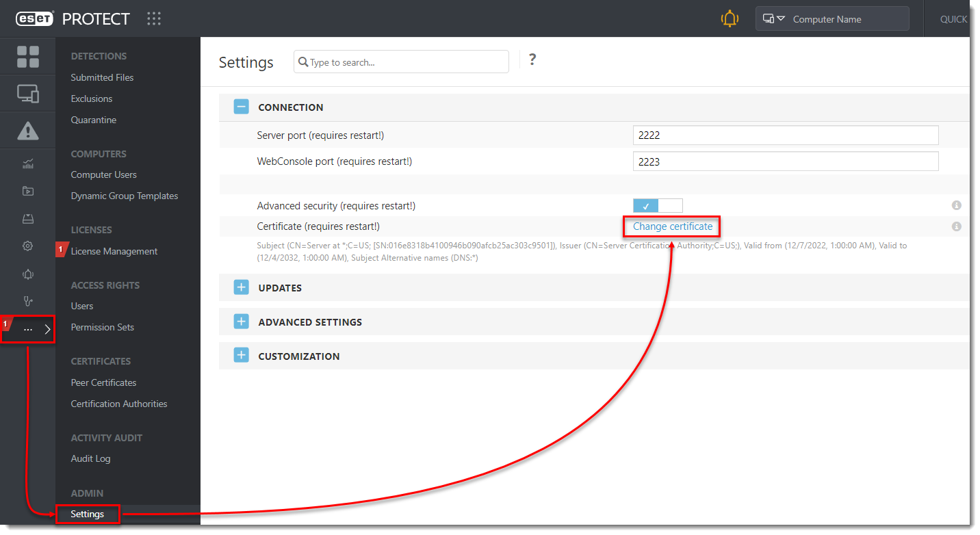Viewport: 980px width, 535px height.
Task: Open the More ellipsis menu item
Action: point(28,330)
